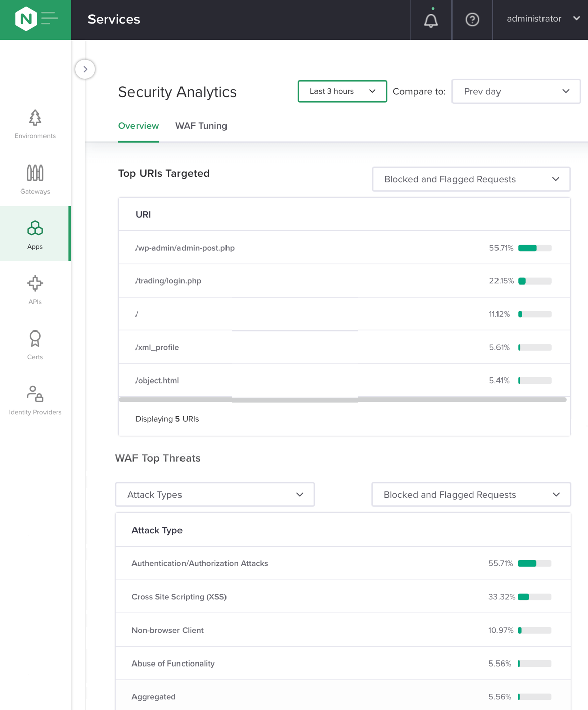Click the NGINX logo icon

[26, 19]
